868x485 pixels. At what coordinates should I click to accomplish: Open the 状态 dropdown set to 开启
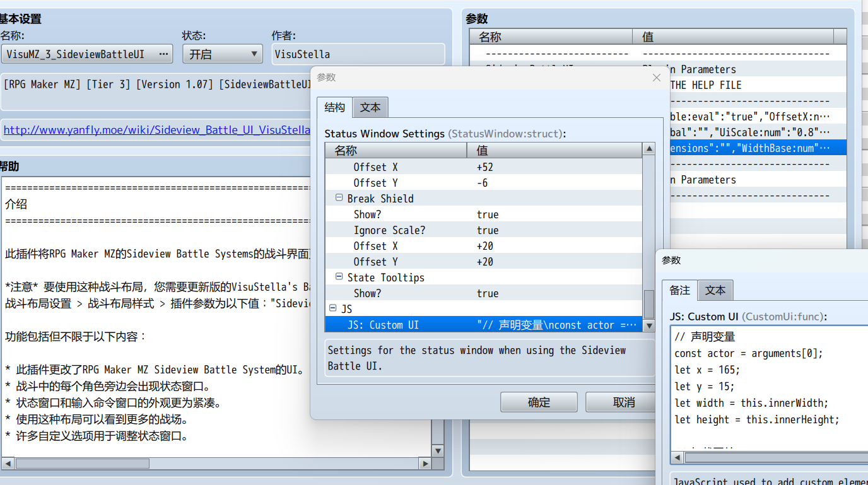(223, 54)
